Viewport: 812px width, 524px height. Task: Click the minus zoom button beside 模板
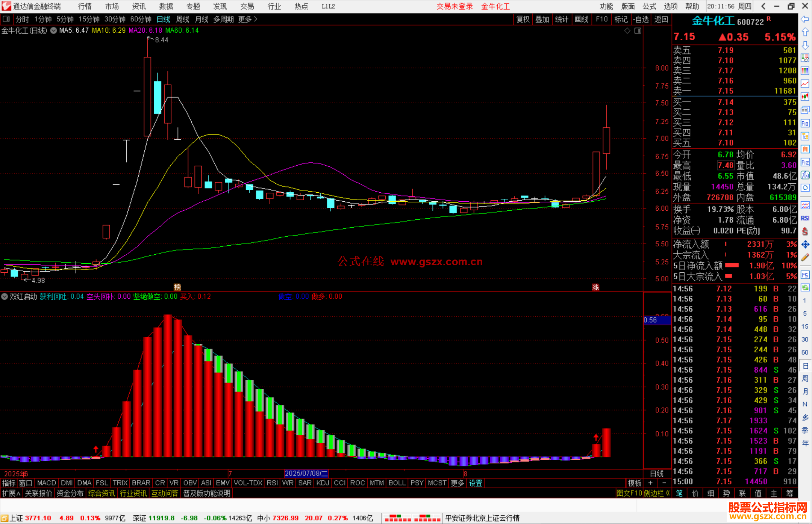point(664,483)
